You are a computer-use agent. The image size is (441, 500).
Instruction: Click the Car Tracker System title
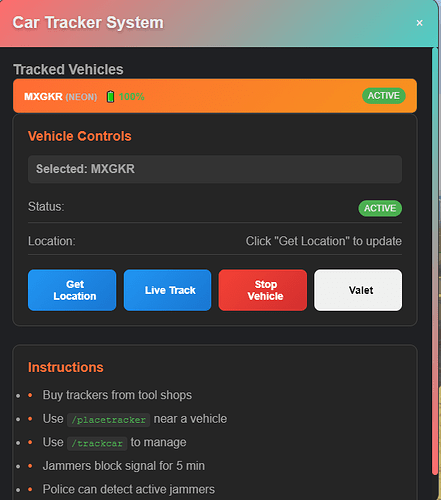click(x=88, y=23)
